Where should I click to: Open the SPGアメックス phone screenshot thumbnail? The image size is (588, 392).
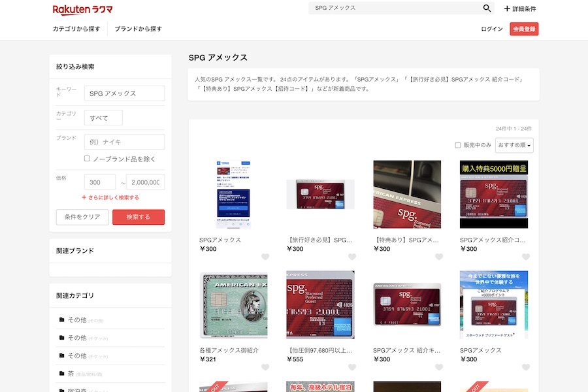(233, 194)
